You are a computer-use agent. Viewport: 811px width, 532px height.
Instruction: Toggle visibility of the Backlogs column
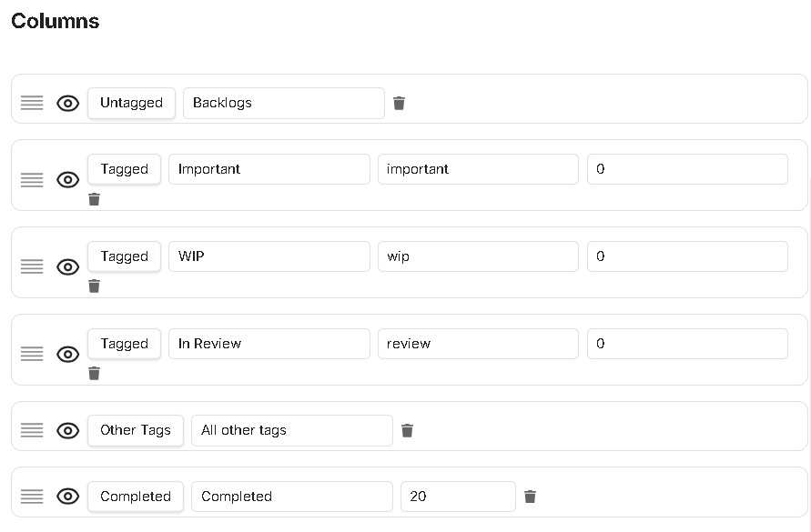(67, 103)
